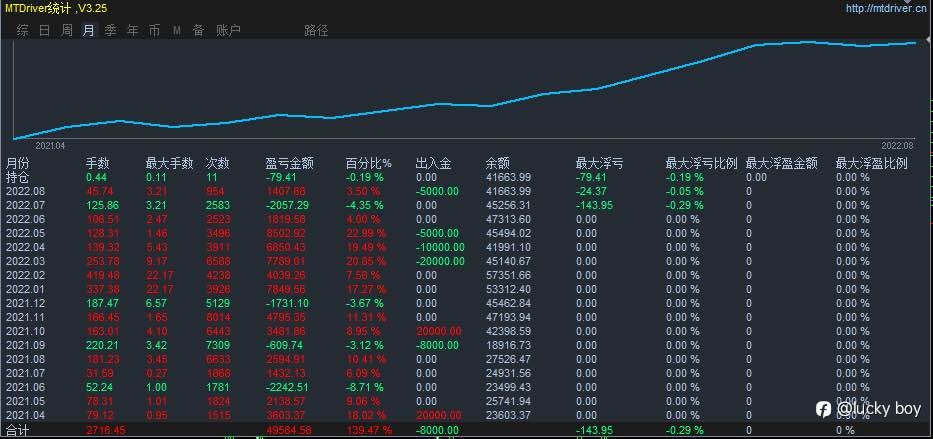
Task: Switch to the 币 currency tab
Action: click(155, 30)
